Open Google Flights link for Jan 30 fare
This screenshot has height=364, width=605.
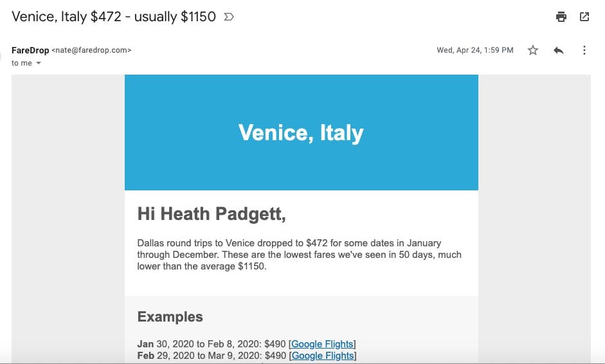pos(322,344)
